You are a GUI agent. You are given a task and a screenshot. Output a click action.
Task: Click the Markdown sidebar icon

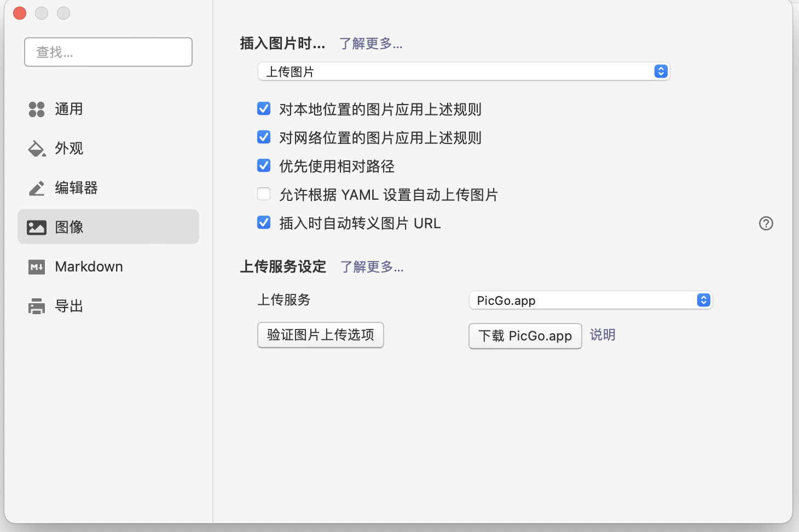[37, 267]
